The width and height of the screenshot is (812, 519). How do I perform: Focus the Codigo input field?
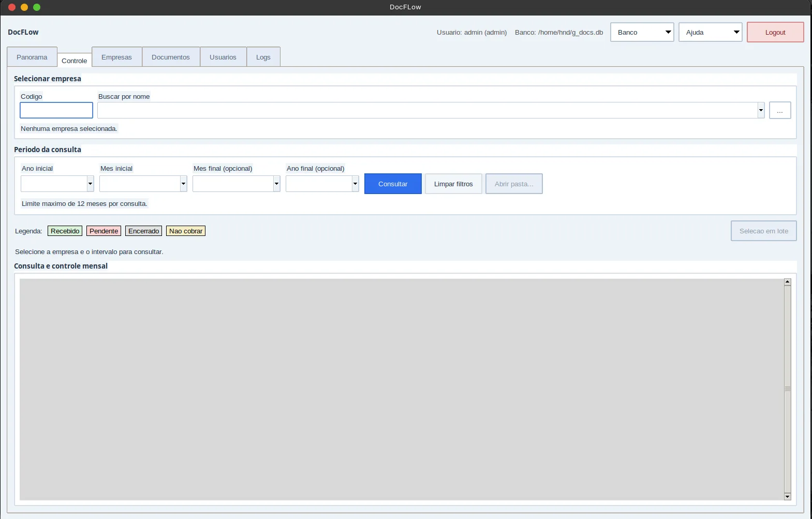point(56,110)
